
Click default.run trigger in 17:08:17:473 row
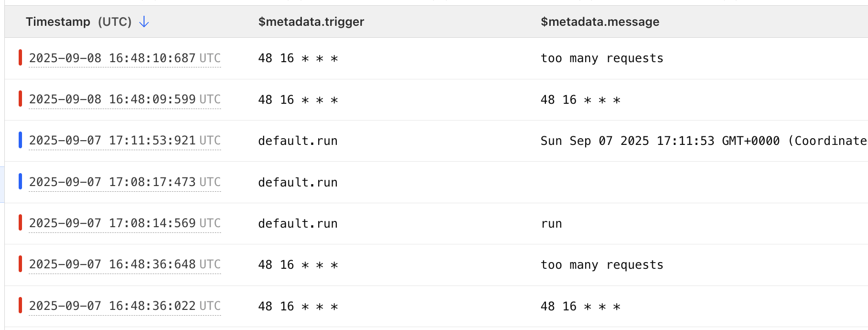[298, 183]
